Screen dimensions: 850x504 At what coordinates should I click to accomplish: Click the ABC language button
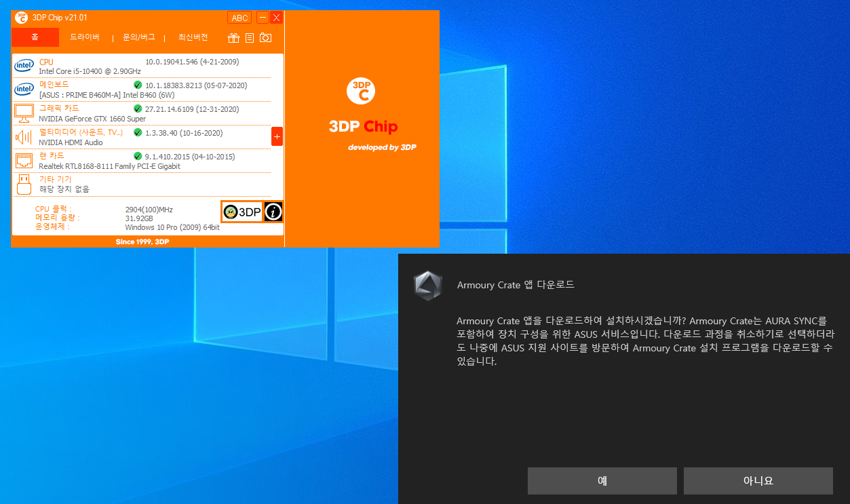point(239,18)
